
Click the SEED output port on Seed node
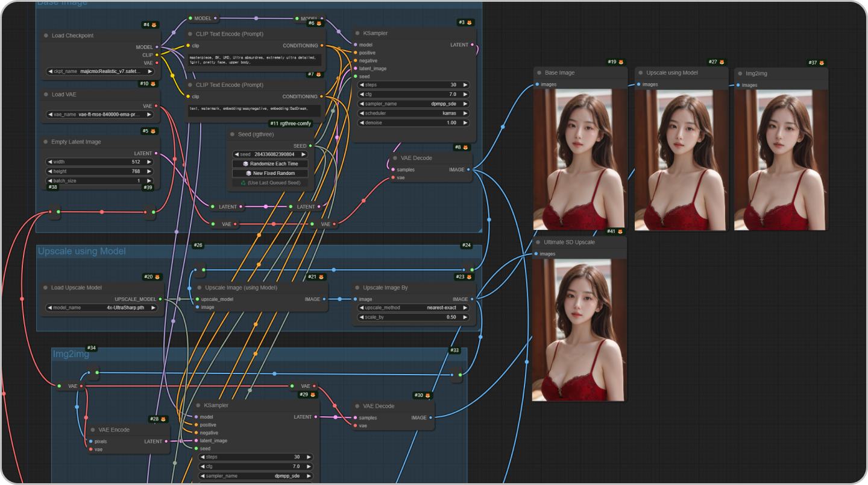(x=310, y=146)
